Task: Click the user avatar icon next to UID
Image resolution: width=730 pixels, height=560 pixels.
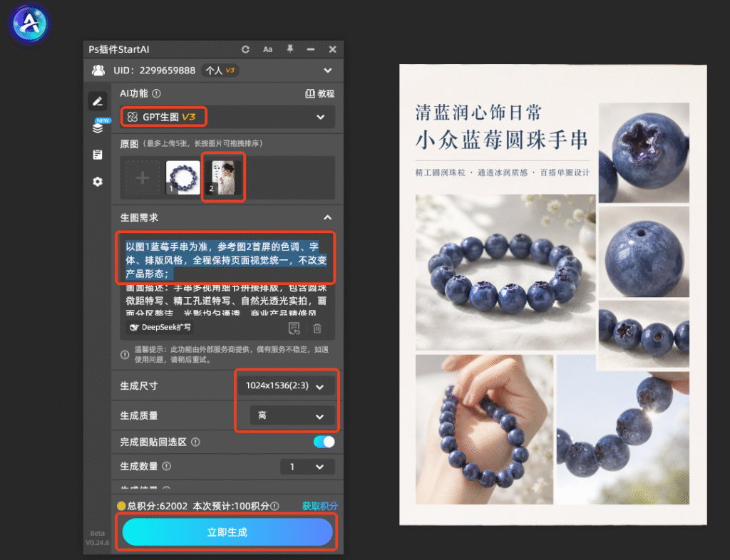Action: coord(98,71)
